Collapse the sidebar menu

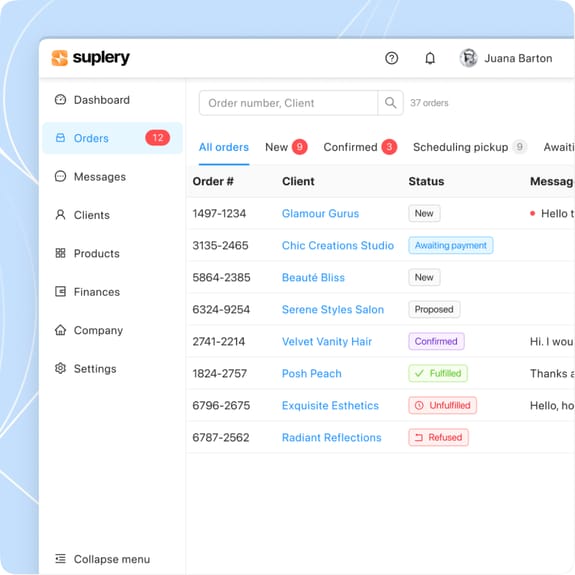click(x=102, y=559)
